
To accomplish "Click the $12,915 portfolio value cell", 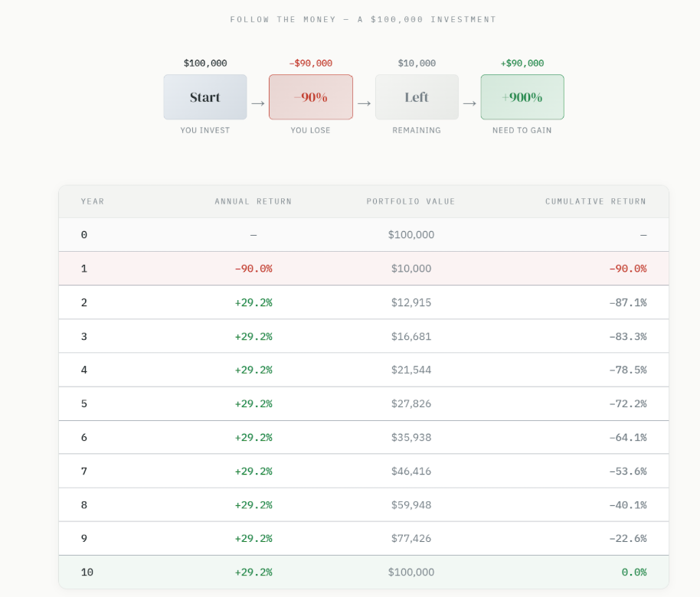I will pos(411,302).
